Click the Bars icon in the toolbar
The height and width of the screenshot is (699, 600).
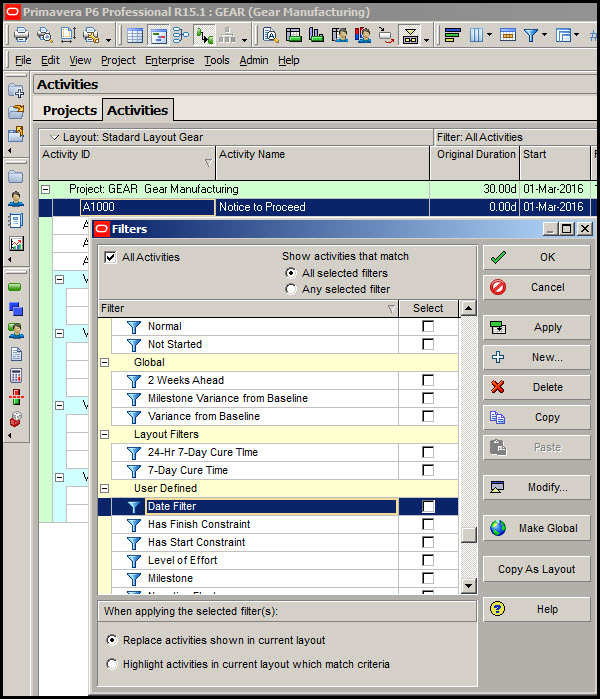tap(453, 35)
